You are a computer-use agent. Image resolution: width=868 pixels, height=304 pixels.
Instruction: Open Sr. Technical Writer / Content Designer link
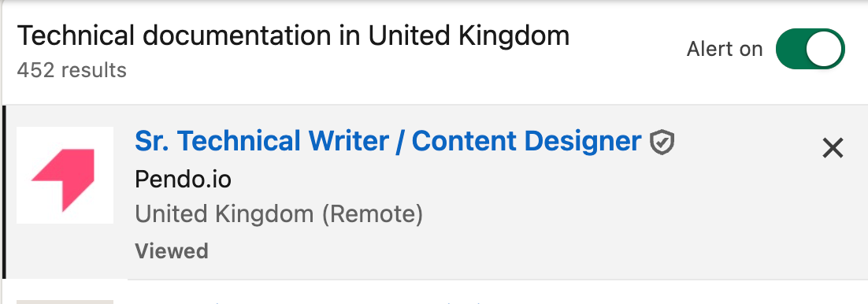(x=388, y=141)
